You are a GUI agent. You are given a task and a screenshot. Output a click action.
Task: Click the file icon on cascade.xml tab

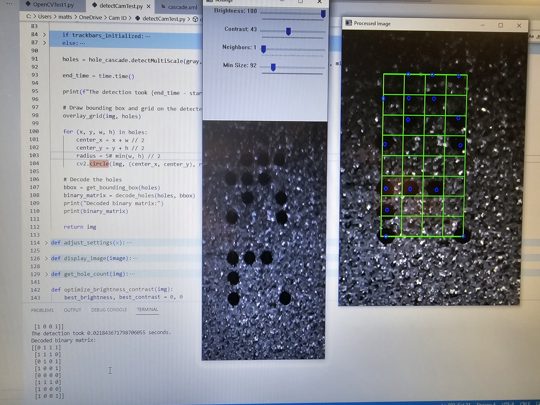pyautogui.click(x=164, y=6)
